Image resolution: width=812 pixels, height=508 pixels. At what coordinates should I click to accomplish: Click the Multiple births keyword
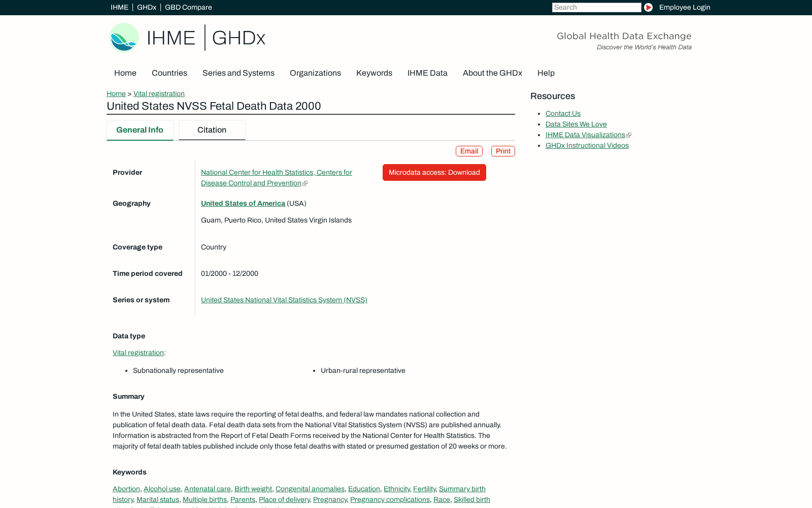(x=205, y=499)
